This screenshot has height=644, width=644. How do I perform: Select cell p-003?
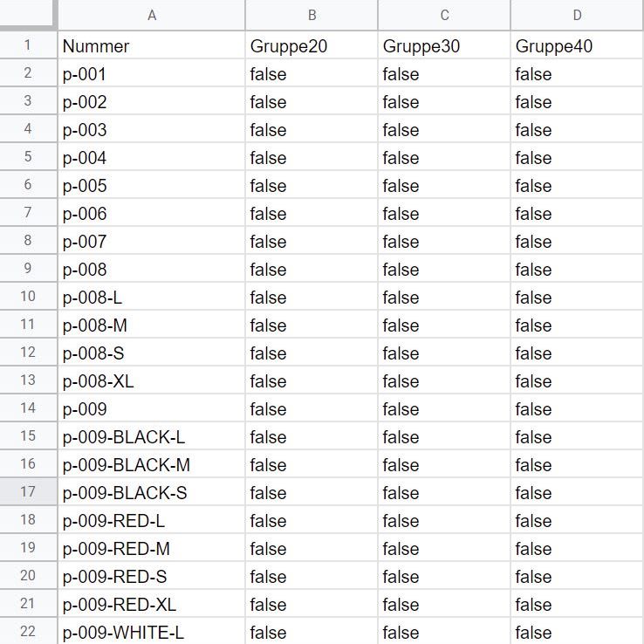point(152,129)
